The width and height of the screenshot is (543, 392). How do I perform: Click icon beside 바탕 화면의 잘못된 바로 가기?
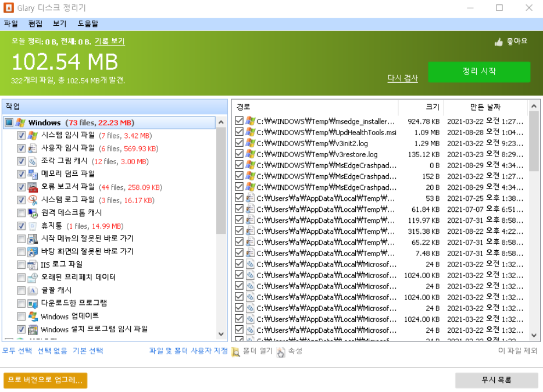pos(33,252)
